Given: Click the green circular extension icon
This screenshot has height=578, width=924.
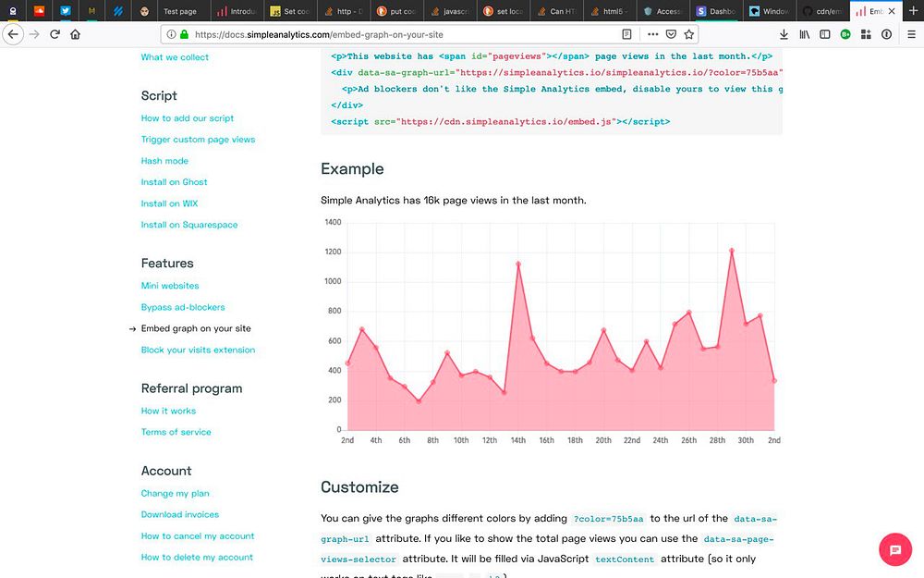Looking at the screenshot, I should (845, 34).
